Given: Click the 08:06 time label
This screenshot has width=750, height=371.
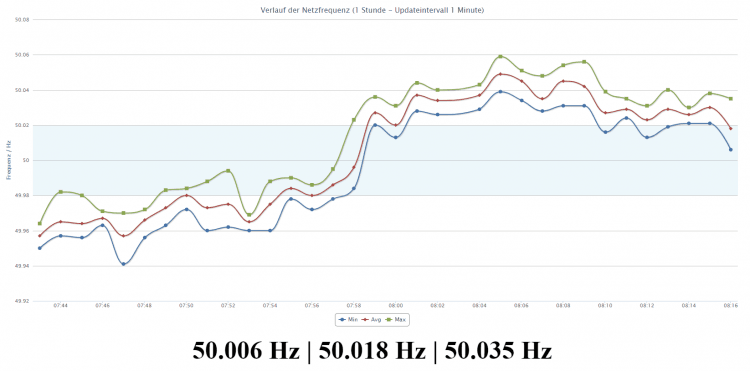Looking at the screenshot, I should [x=521, y=305].
